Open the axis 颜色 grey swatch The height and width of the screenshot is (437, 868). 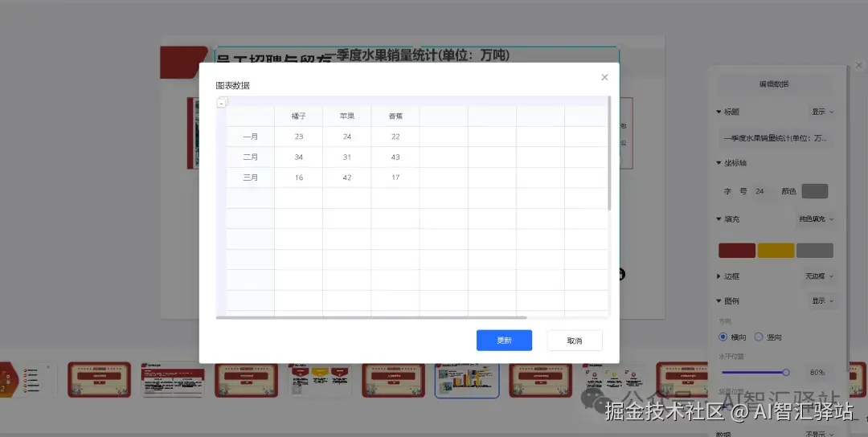(x=815, y=191)
